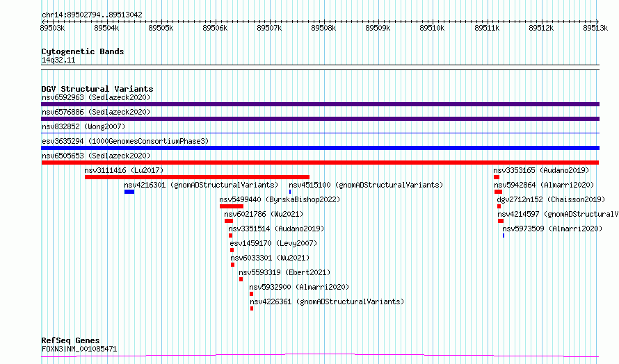Click the chr14:89502794..89513042 coordinate text

92,15
